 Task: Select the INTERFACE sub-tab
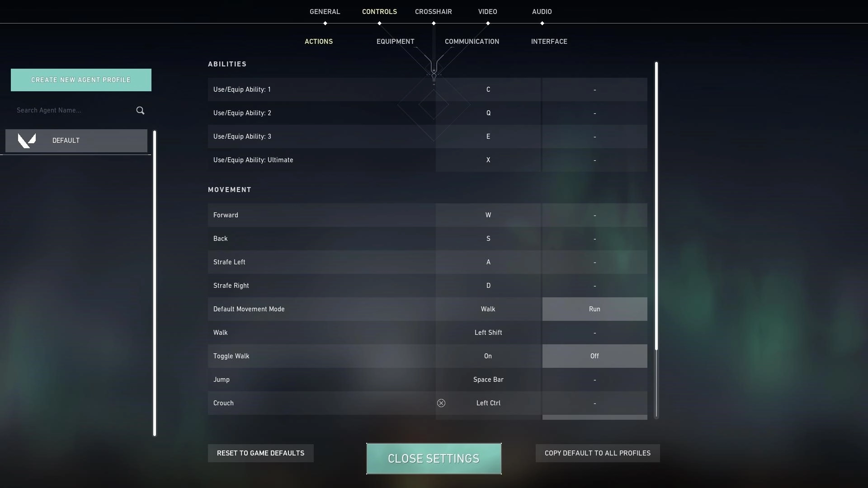coord(549,41)
